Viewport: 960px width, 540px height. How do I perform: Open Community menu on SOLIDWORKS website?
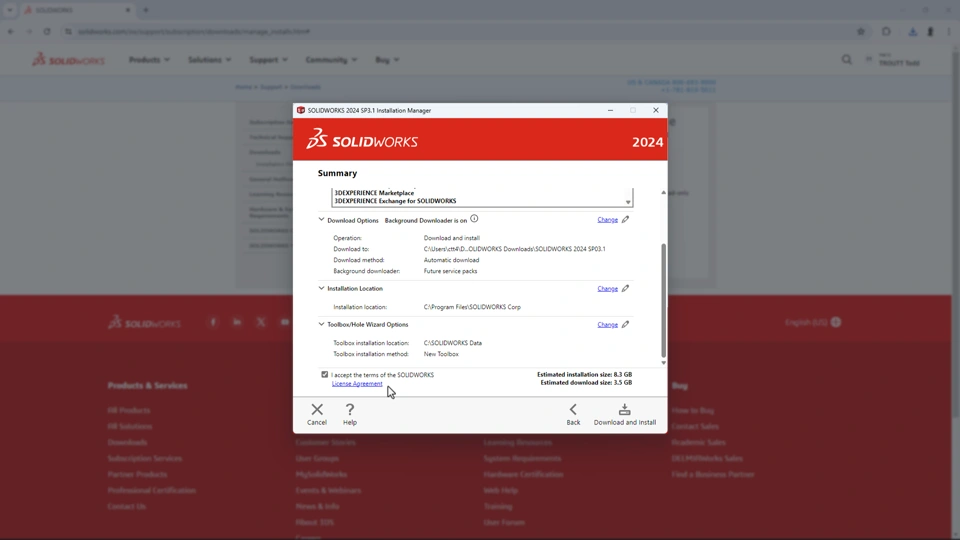click(331, 59)
